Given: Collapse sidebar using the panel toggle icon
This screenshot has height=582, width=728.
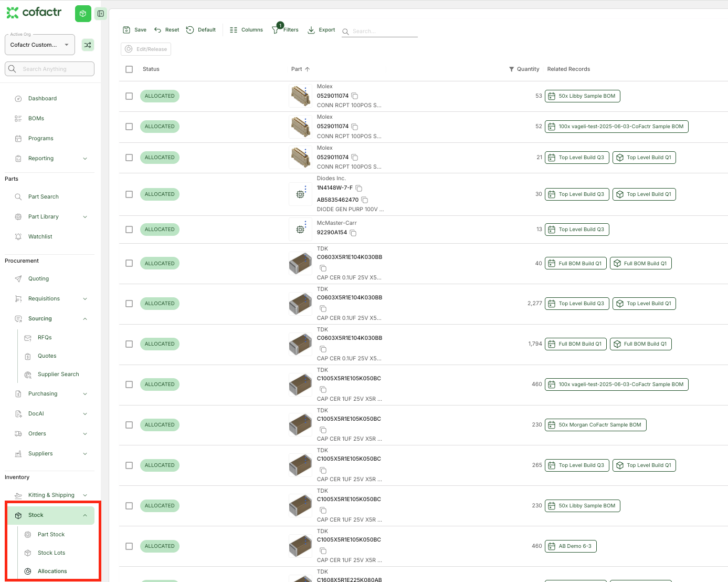Looking at the screenshot, I should coord(101,14).
